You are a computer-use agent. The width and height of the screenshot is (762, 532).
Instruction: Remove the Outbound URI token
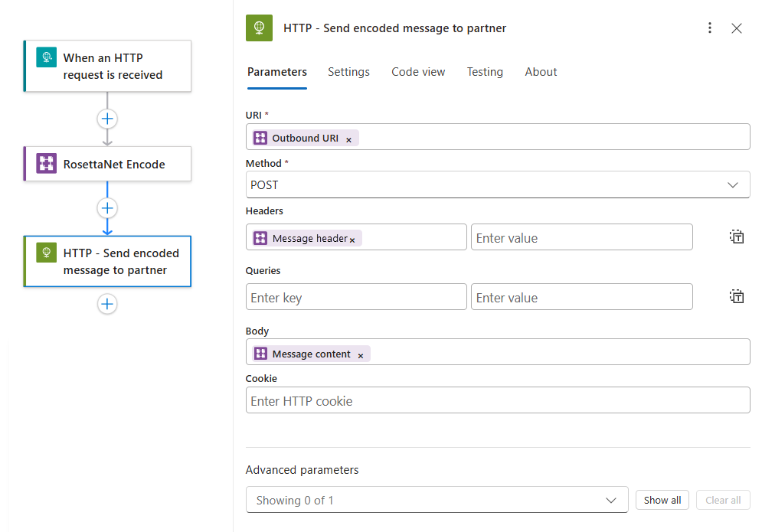coord(349,139)
